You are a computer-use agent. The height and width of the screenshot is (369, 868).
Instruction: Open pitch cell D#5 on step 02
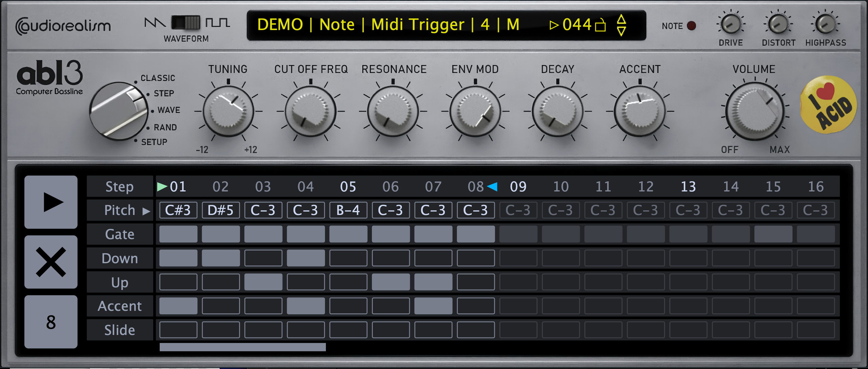click(x=221, y=210)
